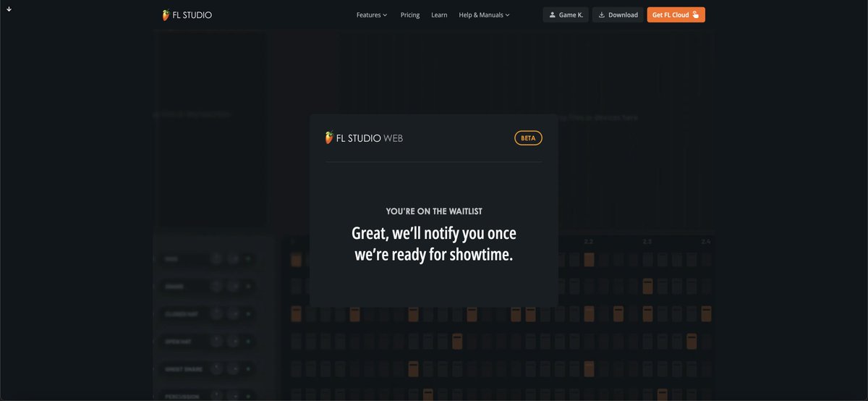
Task: Open the Pricing page
Action: [x=410, y=14]
